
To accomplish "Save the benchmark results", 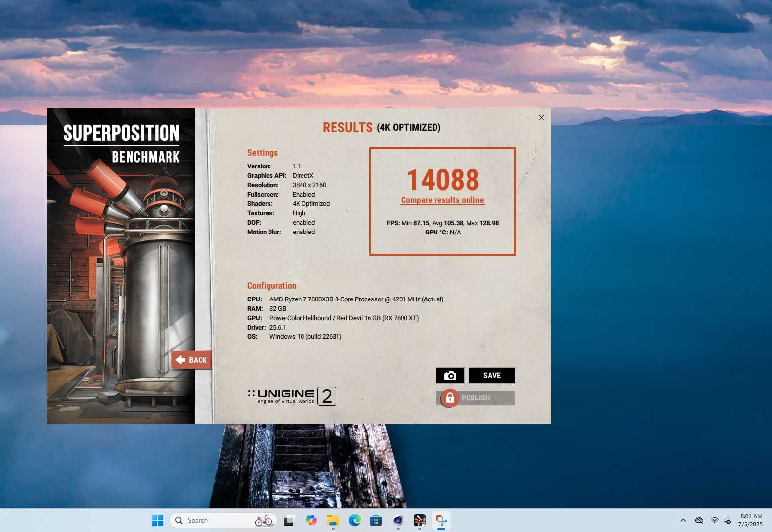I will pyautogui.click(x=492, y=376).
